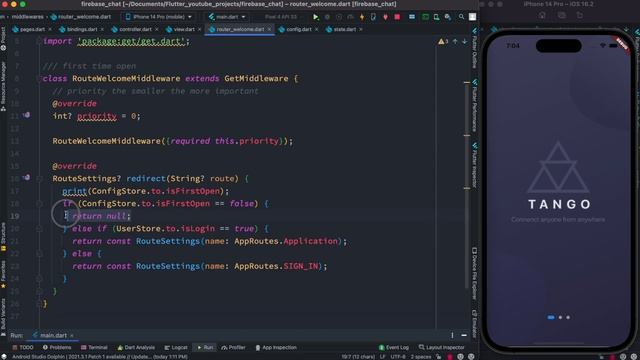Open the Structure tool window

(3, 237)
